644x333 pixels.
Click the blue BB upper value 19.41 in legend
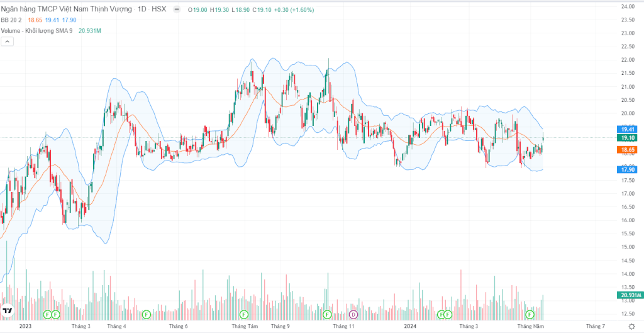coord(52,20)
